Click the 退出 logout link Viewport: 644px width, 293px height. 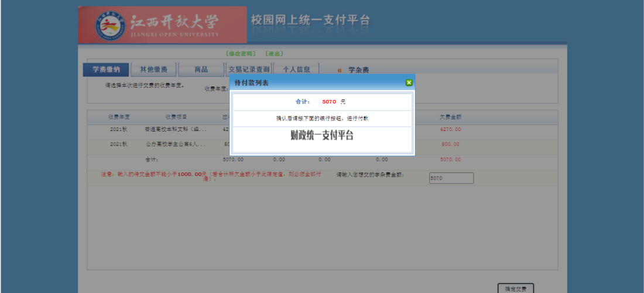point(275,54)
